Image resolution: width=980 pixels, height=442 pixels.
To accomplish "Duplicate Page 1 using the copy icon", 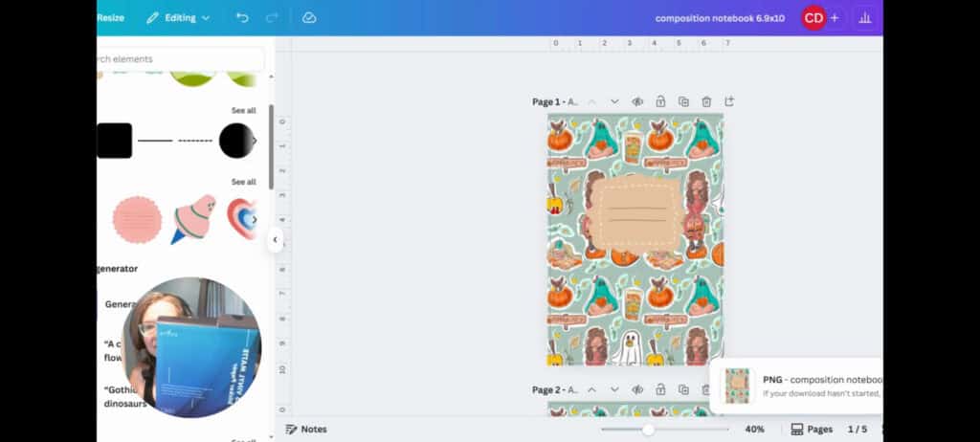I will coord(683,101).
